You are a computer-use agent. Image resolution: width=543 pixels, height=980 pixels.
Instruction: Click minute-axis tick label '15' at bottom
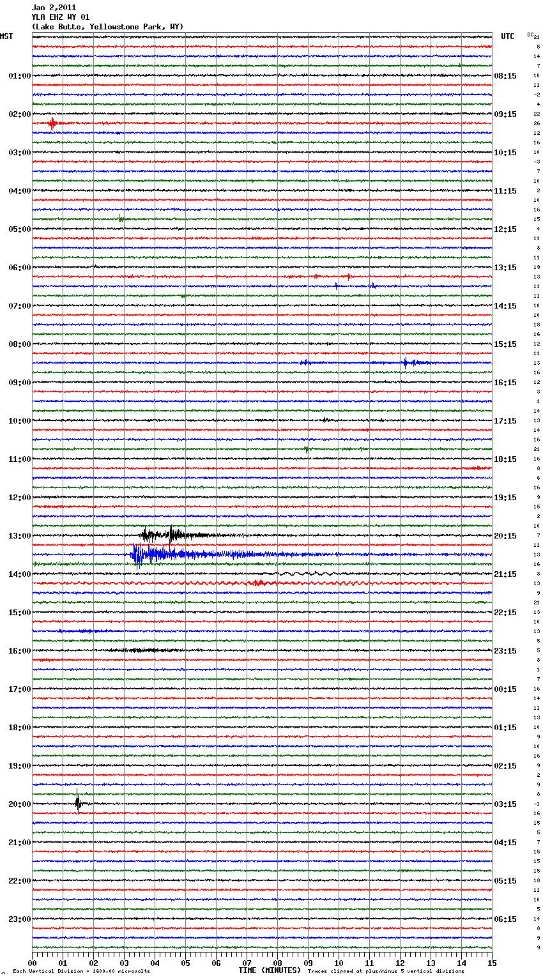[x=492, y=963]
